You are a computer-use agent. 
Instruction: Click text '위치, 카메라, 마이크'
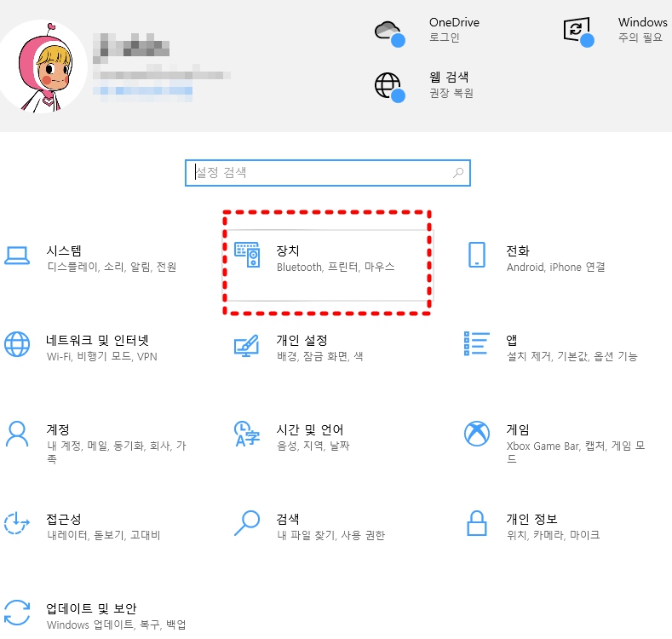[x=554, y=535]
